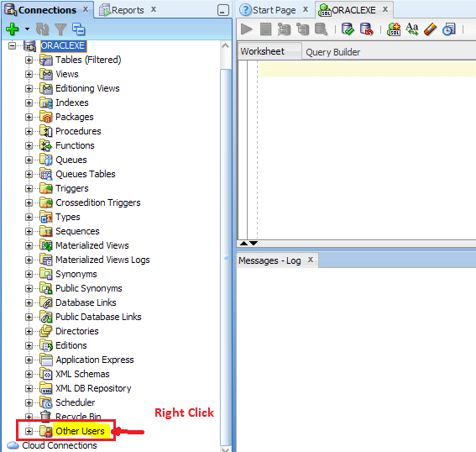
Task: Commit changes with the Commit icon
Action: pos(348,29)
